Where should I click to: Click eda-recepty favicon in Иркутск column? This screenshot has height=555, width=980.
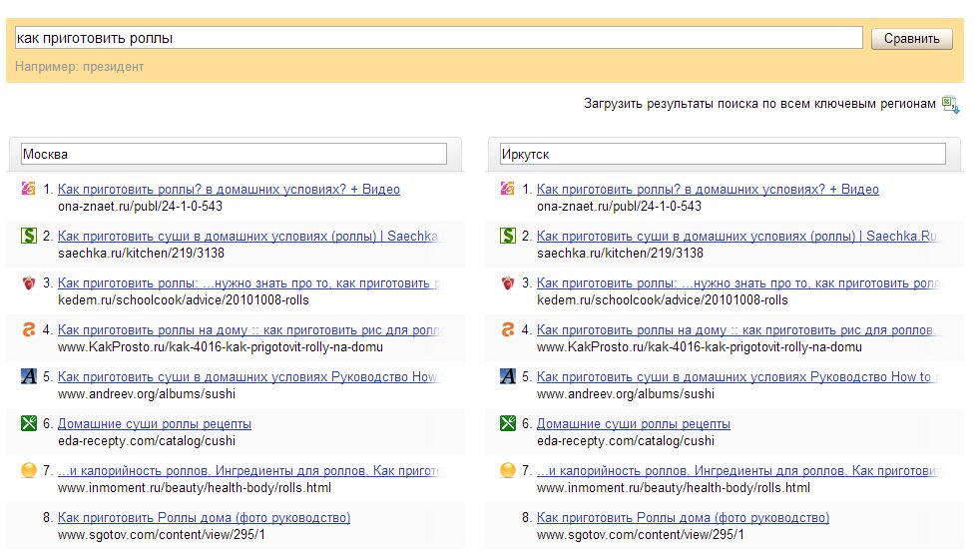tap(508, 423)
